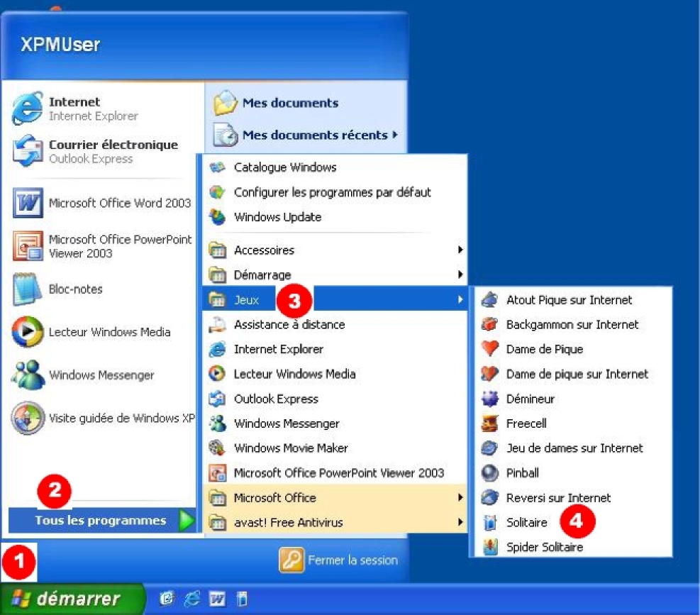Click the PowerPoint Viewer 2003 icon in left pane
The image size is (700, 615).
[x=28, y=245]
